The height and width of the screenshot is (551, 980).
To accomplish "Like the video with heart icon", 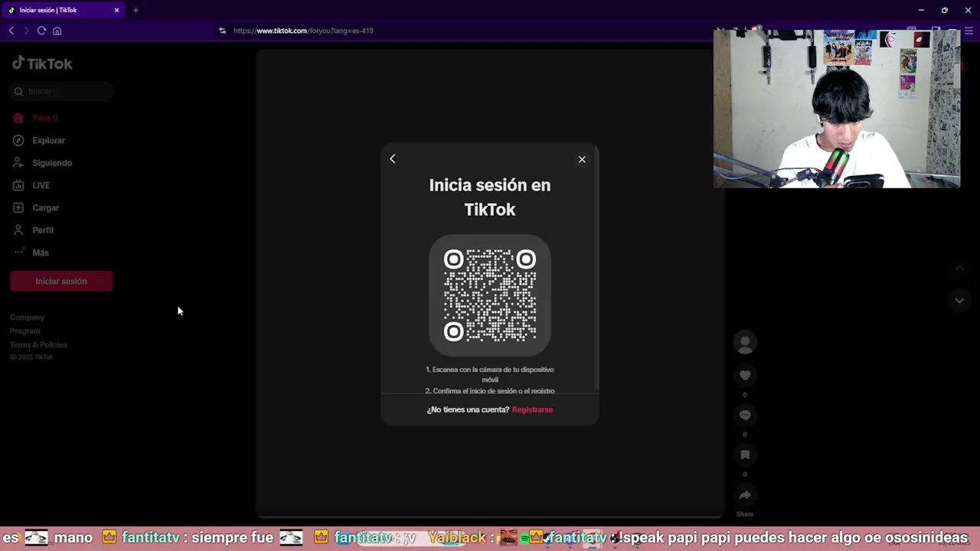I will tap(745, 375).
